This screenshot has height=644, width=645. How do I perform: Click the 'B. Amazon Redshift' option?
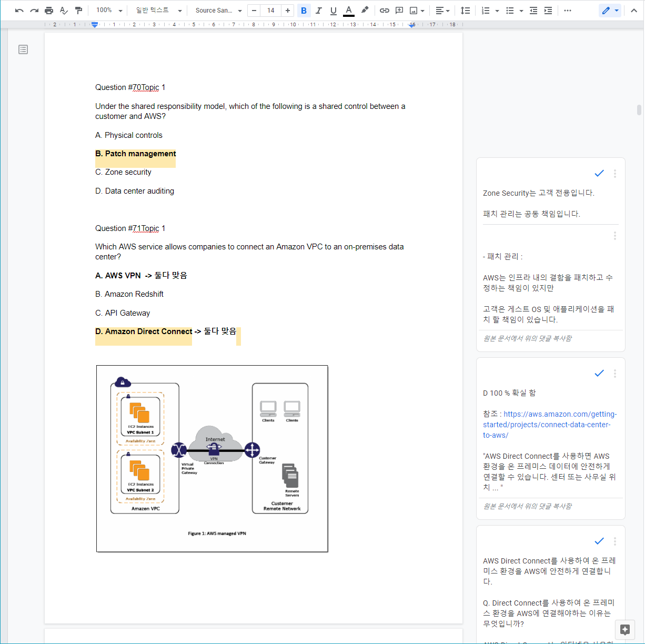point(129,294)
